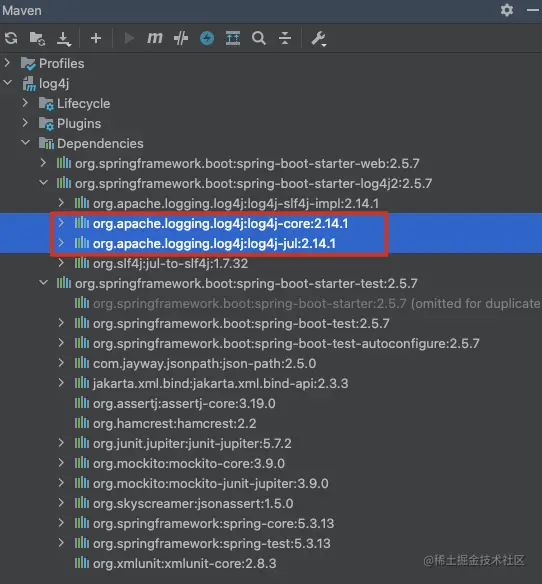Click Collapse All icon in toolbar
The height and width of the screenshot is (584, 542).
click(x=285, y=38)
